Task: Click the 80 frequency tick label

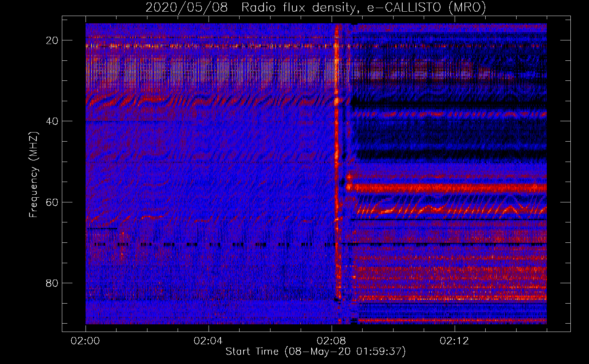Action: pyautogui.click(x=52, y=283)
